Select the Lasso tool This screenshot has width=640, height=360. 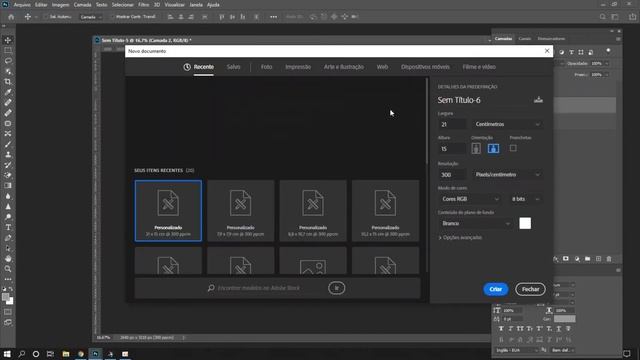[8, 61]
